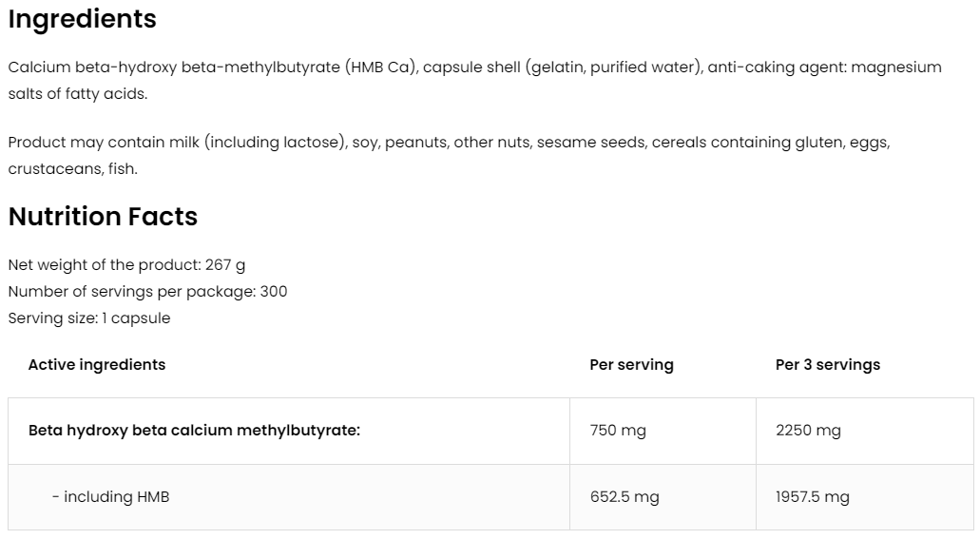Click the Active ingredients column header
Screen dimensions: 980x539
point(97,364)
